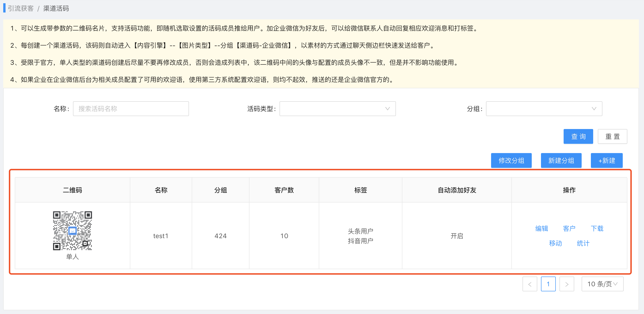Click the +新建 create button

click(606, 160)
